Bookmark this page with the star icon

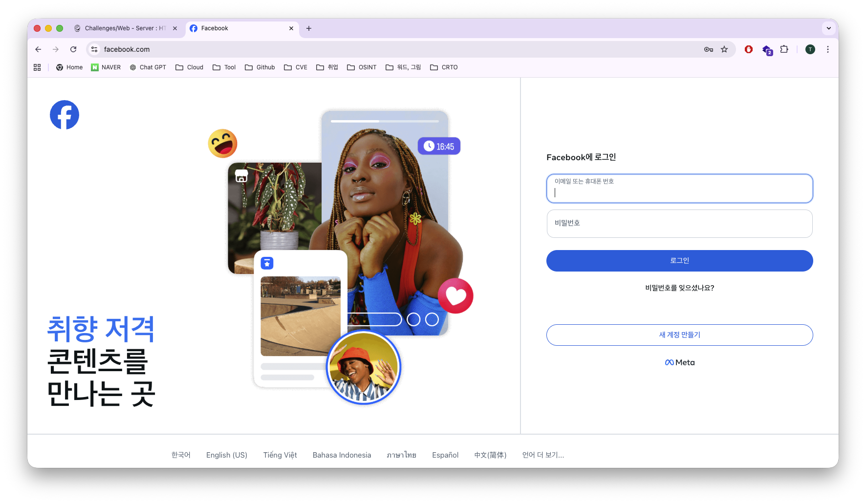pos(724,49)
